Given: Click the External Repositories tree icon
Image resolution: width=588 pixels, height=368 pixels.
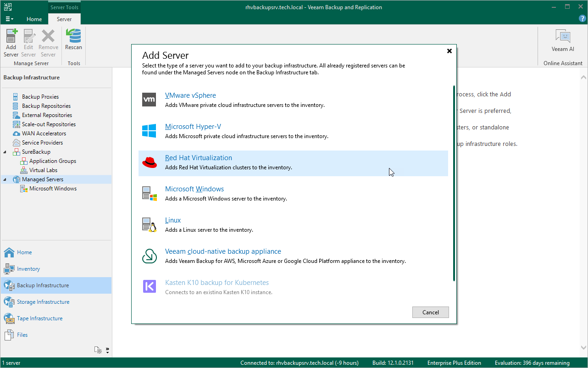Looking at the screenshot, I should coord(17,115).
